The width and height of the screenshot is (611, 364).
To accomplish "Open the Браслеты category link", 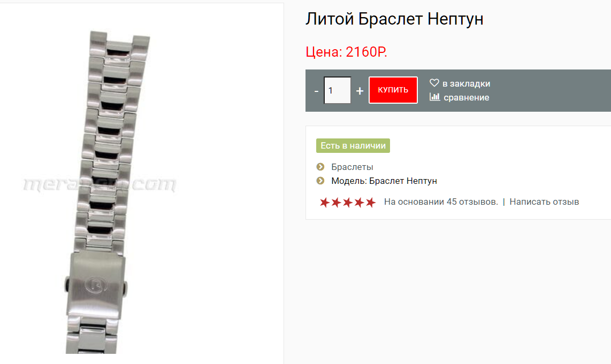I will (x=352, y=167).
